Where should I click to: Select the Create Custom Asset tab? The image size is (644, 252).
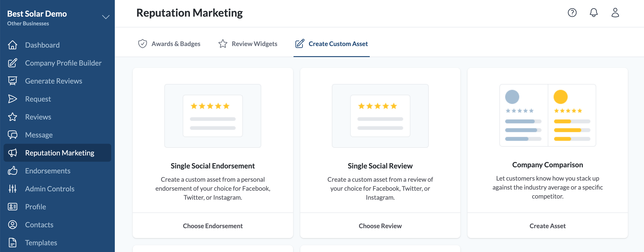[x=331, y=44]
